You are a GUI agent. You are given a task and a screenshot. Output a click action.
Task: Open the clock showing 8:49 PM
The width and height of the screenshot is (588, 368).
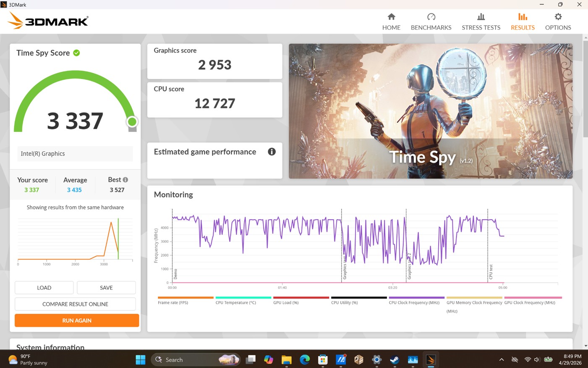tap(570, 360)
